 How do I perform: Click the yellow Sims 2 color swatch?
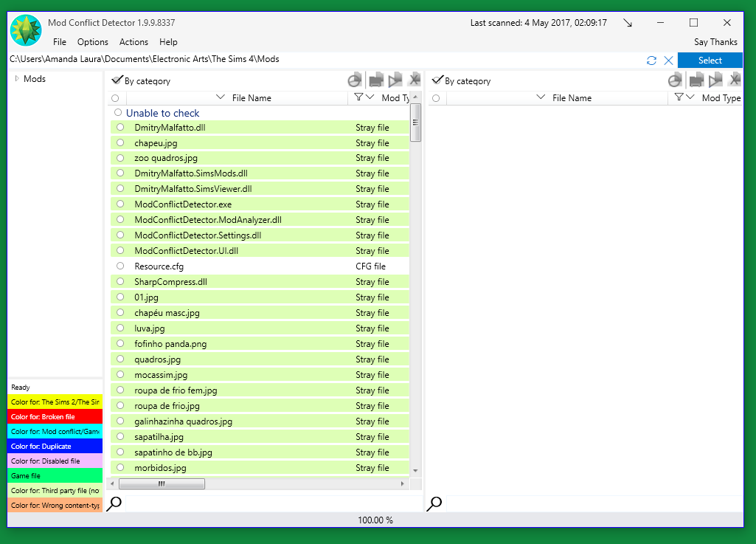(x=55, y=402)
